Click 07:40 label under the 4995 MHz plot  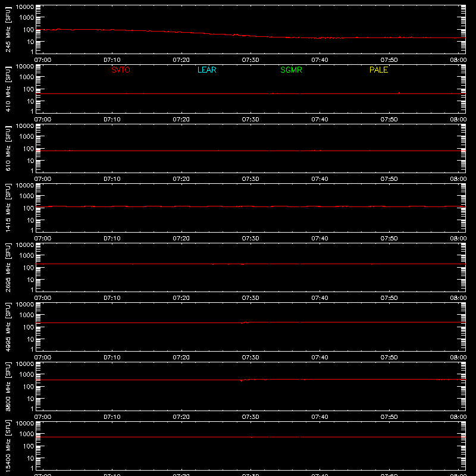[320, 358]
